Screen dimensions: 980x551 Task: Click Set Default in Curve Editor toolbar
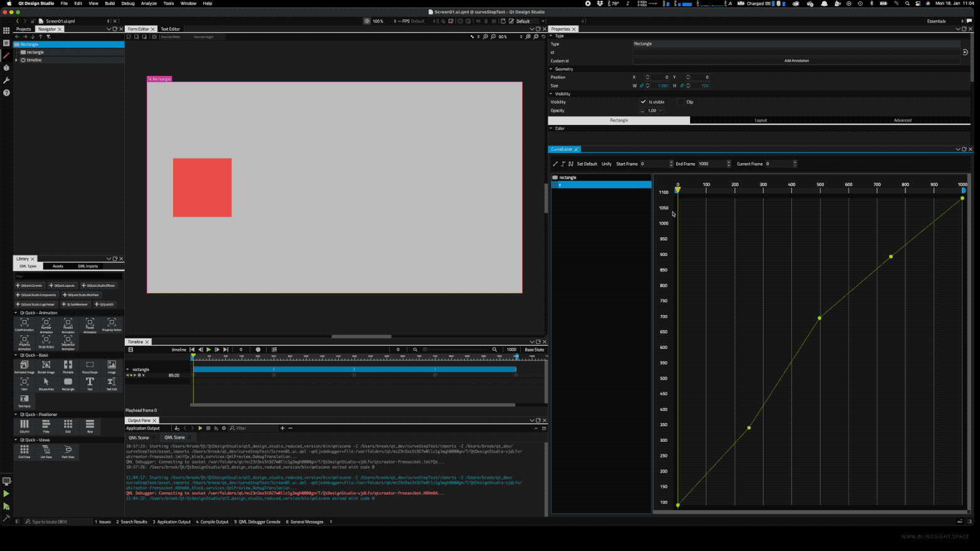tap(587, 164)
